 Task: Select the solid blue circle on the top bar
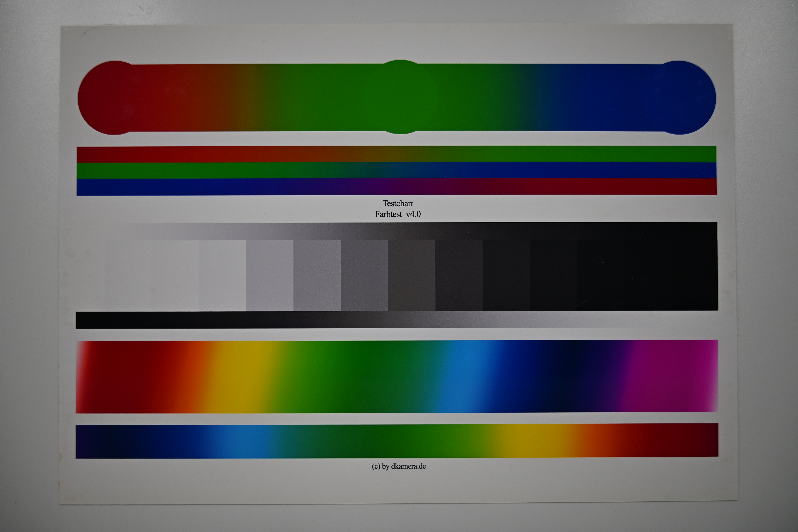pyautogui.click(x=679, y=98)
